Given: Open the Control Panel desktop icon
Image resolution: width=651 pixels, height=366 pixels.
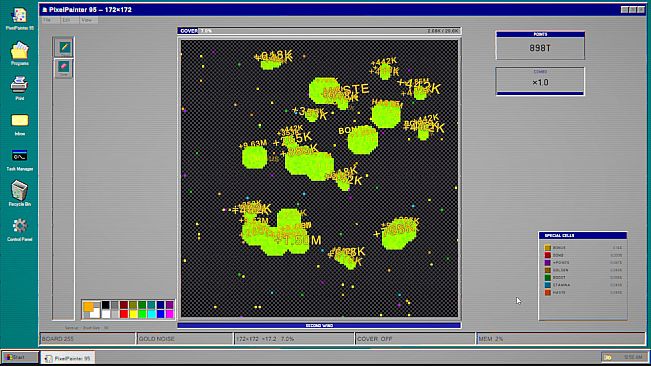Looking at the screenshot, I should coord(20,229).
